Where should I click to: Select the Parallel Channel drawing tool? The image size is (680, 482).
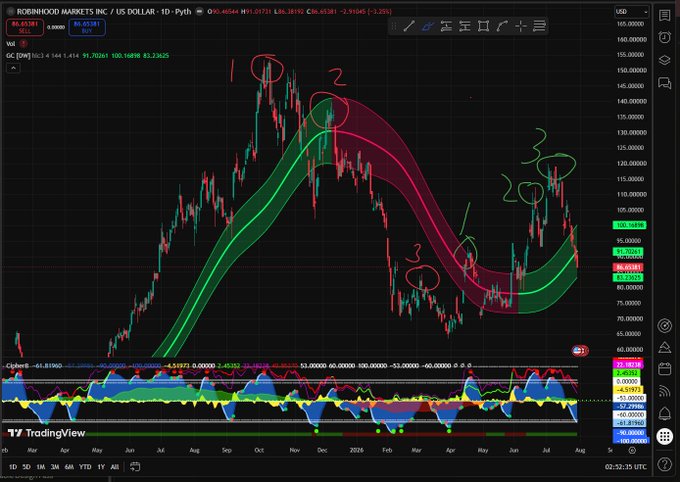(427, 26)
